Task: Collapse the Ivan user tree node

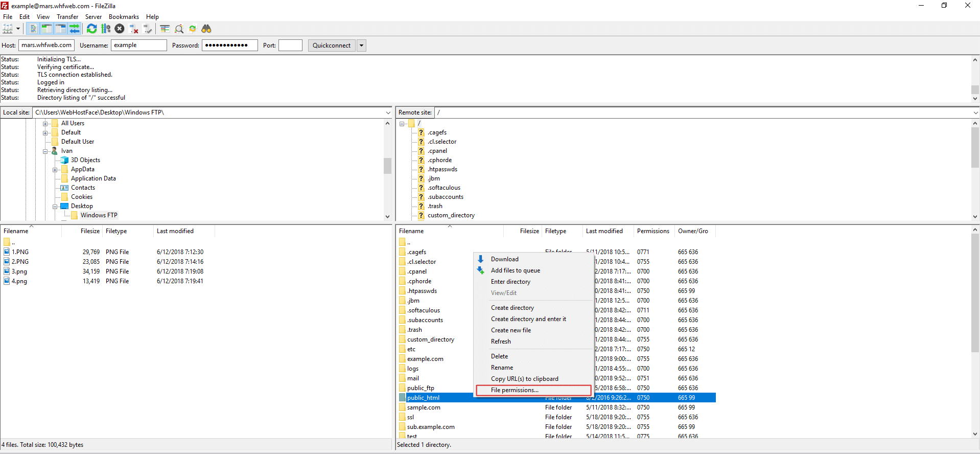Action: click(x=45, y=151)
